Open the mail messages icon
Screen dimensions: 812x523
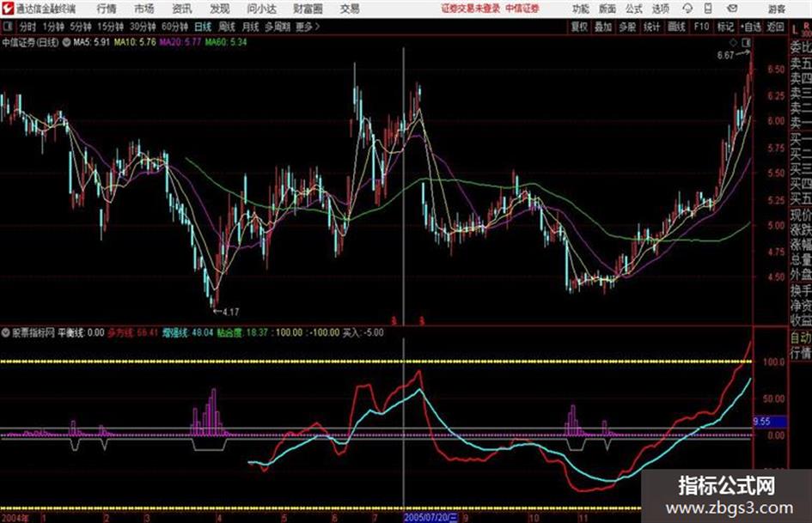732,9
